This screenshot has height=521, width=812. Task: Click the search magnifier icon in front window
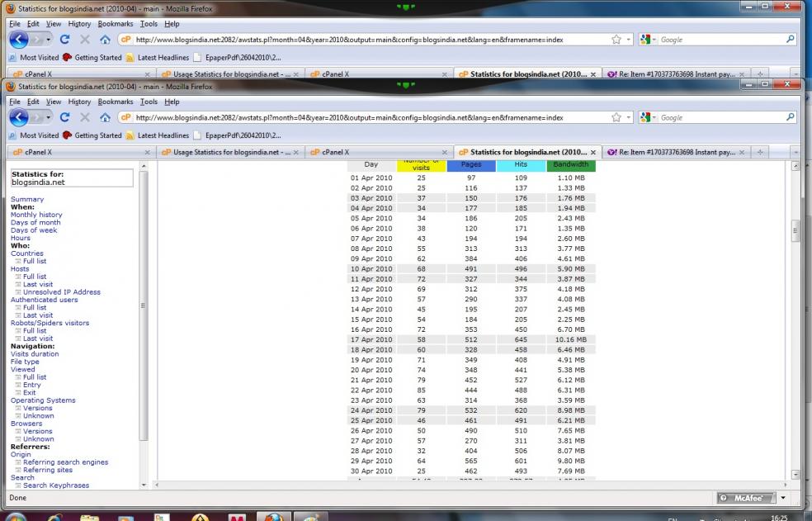point(790,118)
